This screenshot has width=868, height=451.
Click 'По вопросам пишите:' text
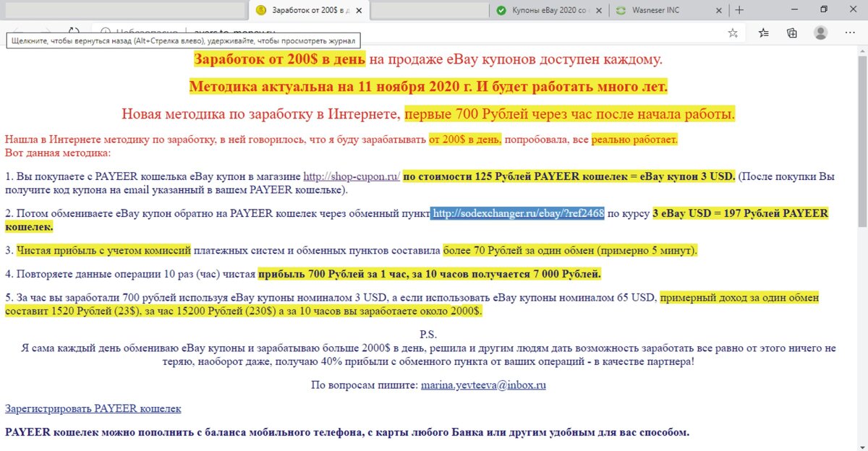click(364, 385)
